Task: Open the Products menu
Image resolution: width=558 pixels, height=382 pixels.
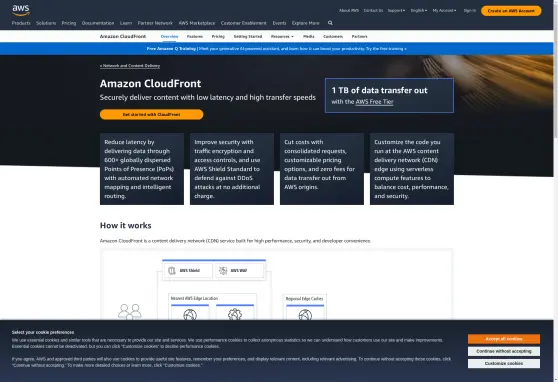Action: pos(21,23)
